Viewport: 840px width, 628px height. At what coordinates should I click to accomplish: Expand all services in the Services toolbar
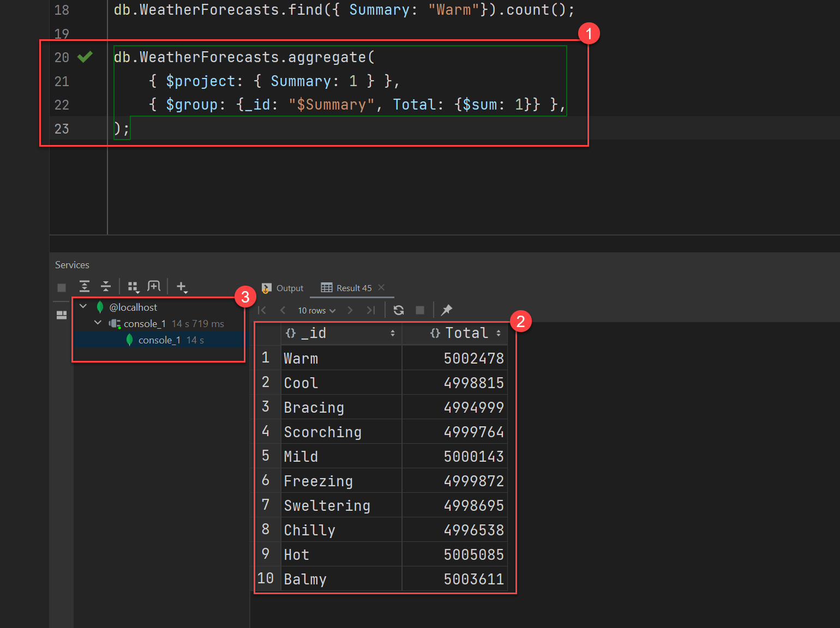tap(85, 286)
